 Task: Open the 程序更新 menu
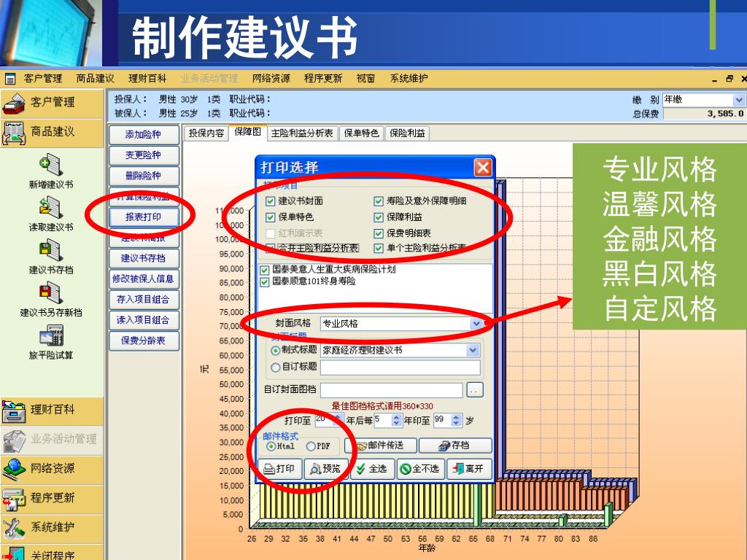click(x=323, y=79)
